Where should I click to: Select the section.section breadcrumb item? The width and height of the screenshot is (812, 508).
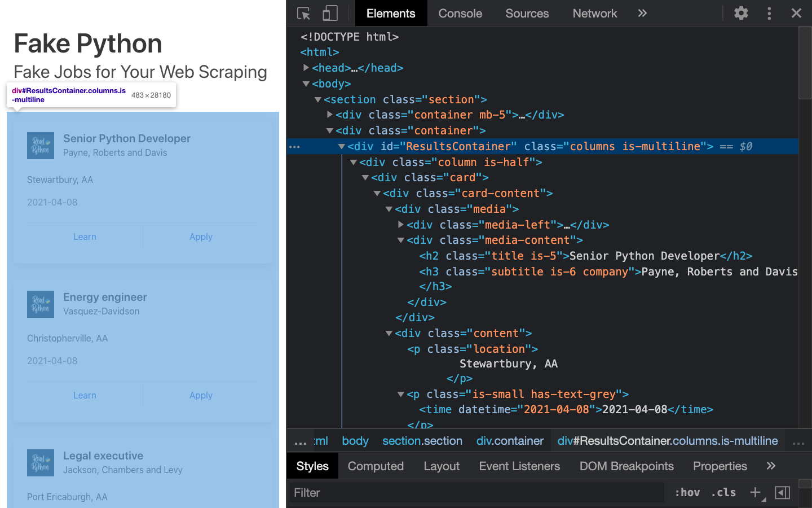pyautogui.click(x=422, y=441)
